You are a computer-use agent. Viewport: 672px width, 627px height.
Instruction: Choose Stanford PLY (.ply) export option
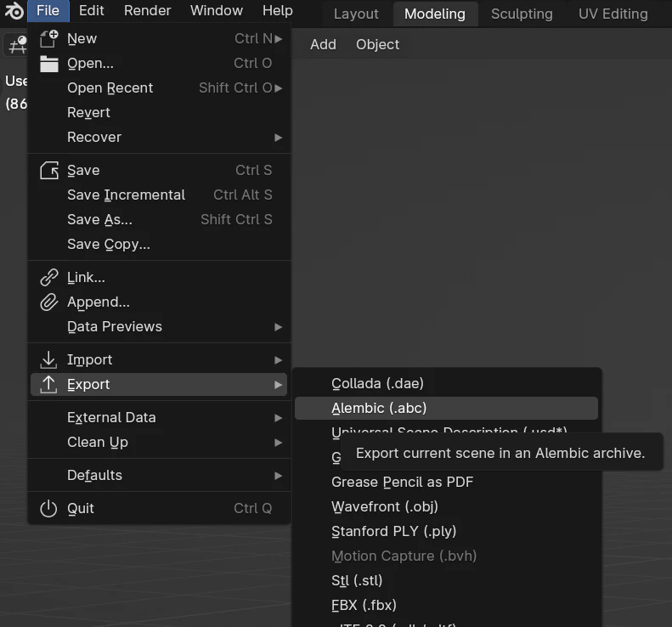[446, 532]
